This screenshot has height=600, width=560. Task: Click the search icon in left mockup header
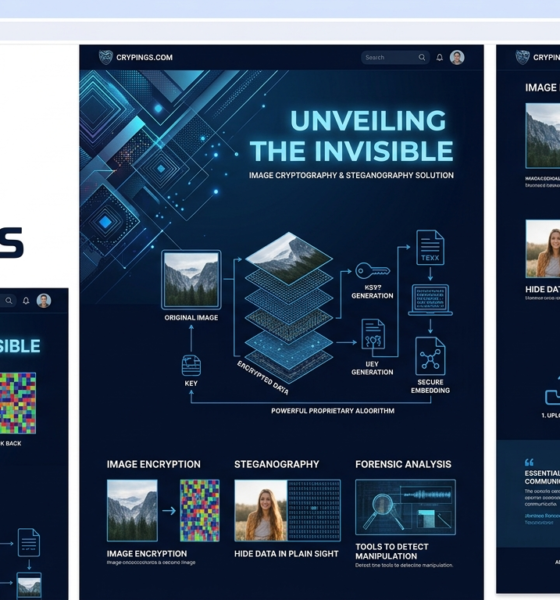click(8, 301)
